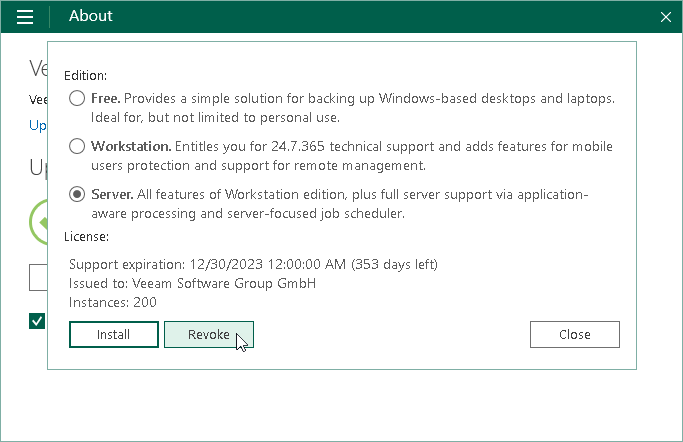Open the hamburger main menu
Screen dimensions: 683x442
point(26,17)
